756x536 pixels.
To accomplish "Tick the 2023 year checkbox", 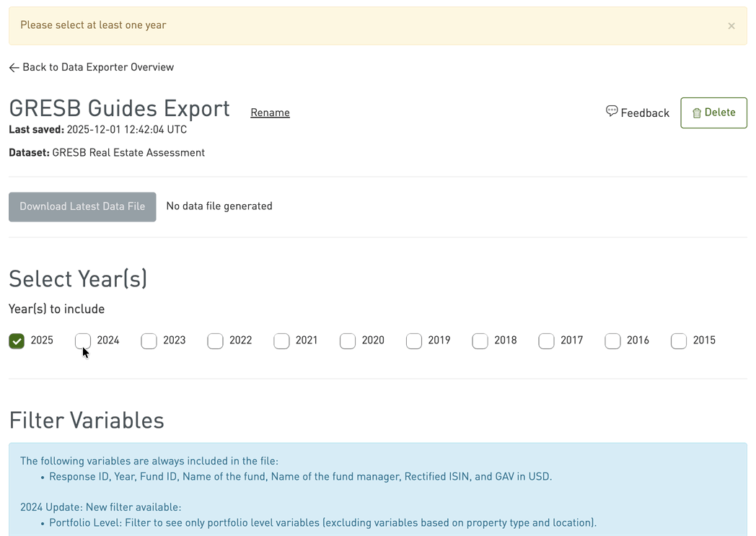I will point(149,341).
